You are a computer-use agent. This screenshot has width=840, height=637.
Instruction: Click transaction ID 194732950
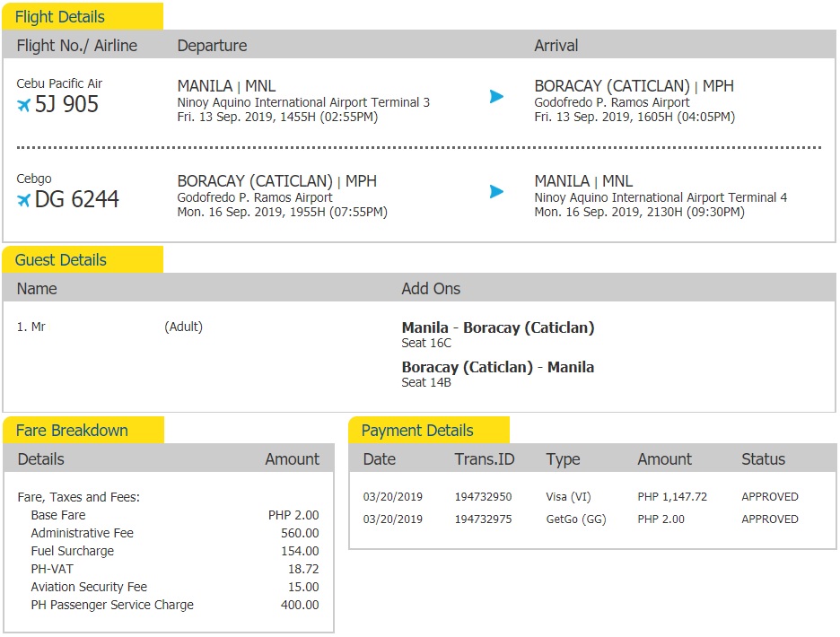coord(483,497)
